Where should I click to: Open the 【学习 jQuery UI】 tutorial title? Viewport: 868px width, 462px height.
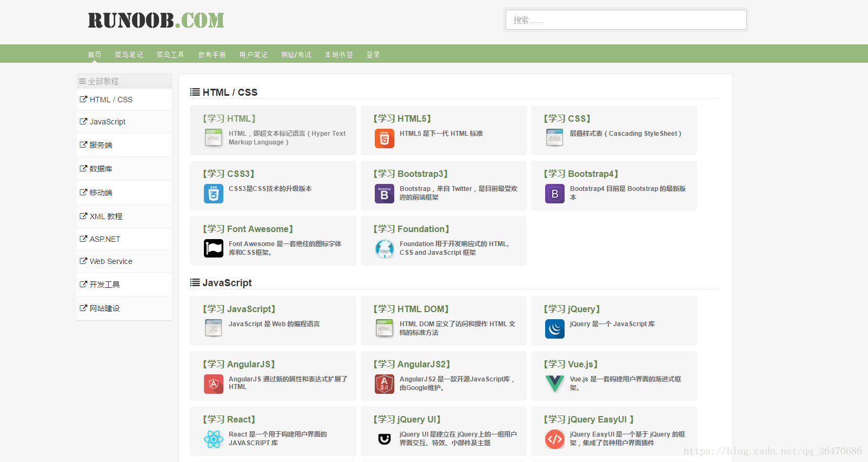[x=407, y=419]
